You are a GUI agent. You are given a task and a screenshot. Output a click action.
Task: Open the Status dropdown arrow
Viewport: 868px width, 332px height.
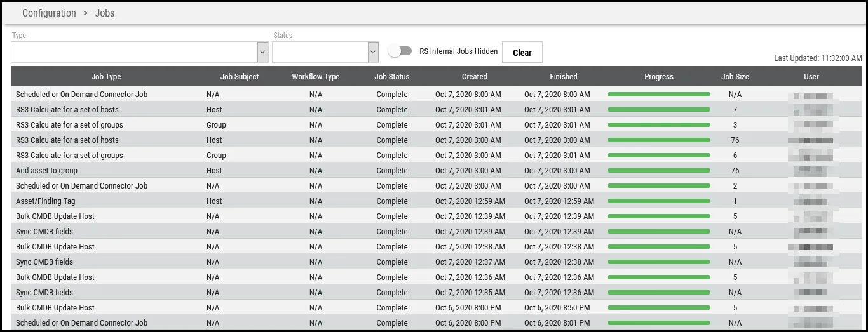(x=374, y=52)
